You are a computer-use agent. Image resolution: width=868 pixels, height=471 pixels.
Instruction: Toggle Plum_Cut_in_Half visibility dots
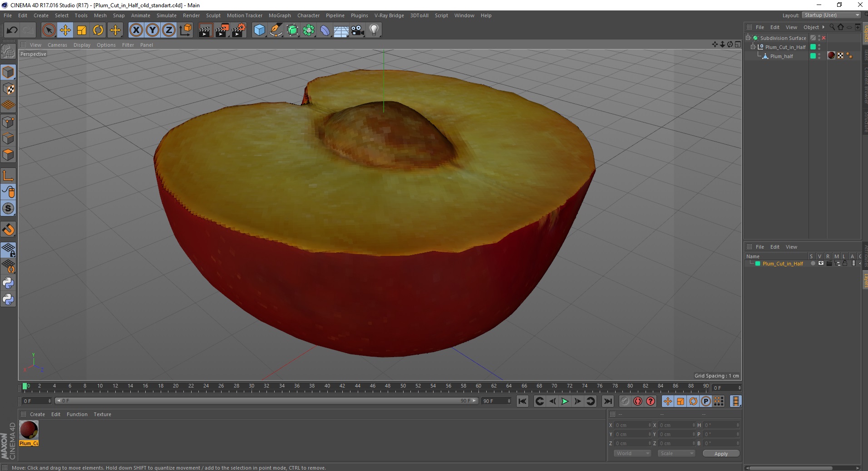tap(819, 47)
